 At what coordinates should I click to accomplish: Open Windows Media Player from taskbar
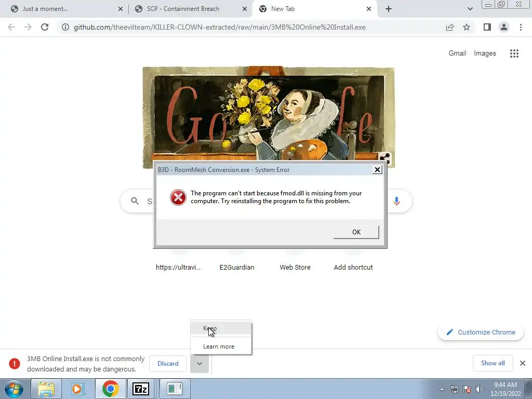coord(78,389)
